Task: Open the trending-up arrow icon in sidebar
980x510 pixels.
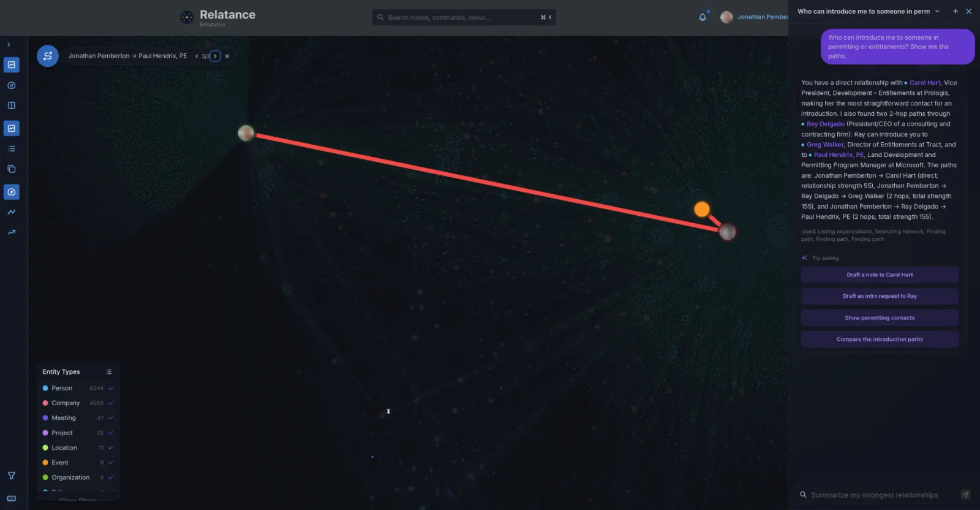Action: click(11, 232)
